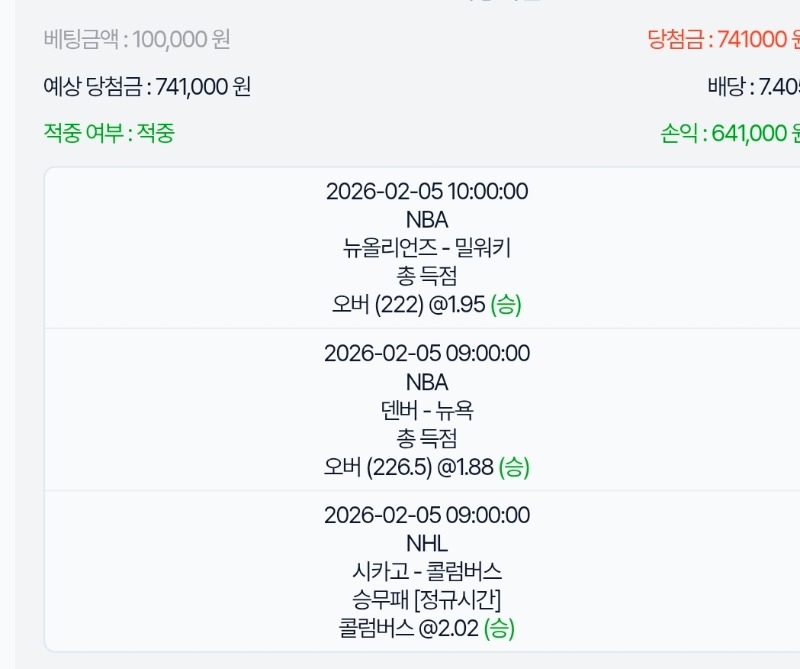Click the green 적중 여부 status
The width and height of the screenshot is (800, 669).
coord(109,133)
